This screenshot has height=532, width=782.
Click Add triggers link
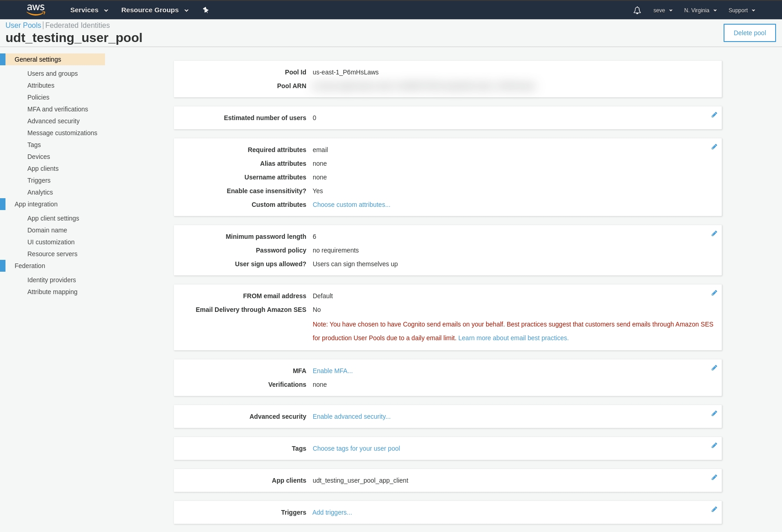[332, 512]
